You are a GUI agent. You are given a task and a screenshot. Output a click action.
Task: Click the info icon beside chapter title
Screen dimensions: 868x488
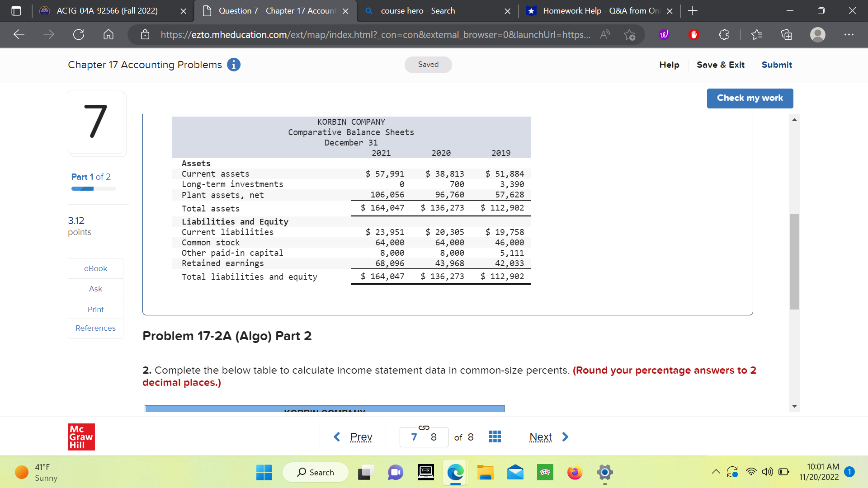pyautogui.click(x=233, y=65)
